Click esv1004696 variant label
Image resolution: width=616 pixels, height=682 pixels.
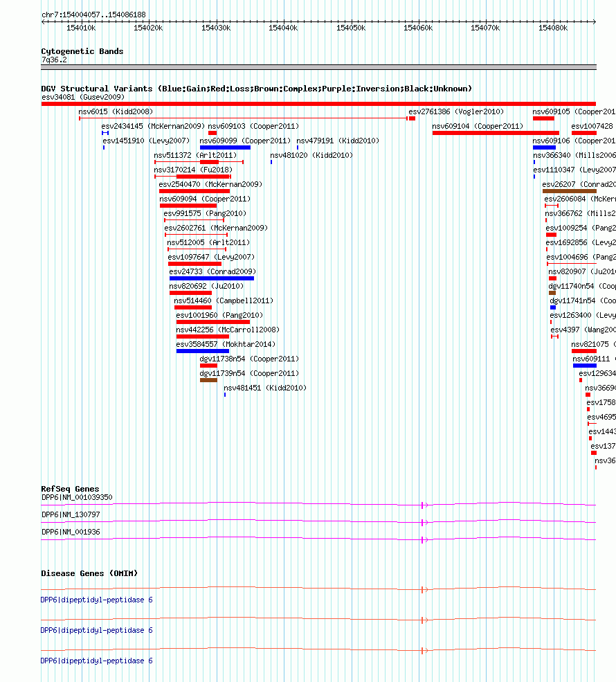(581, 257)
